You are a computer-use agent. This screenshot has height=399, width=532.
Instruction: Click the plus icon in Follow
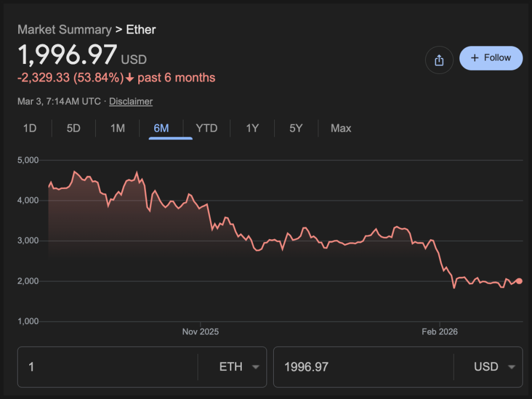click(x=475, y=58)
